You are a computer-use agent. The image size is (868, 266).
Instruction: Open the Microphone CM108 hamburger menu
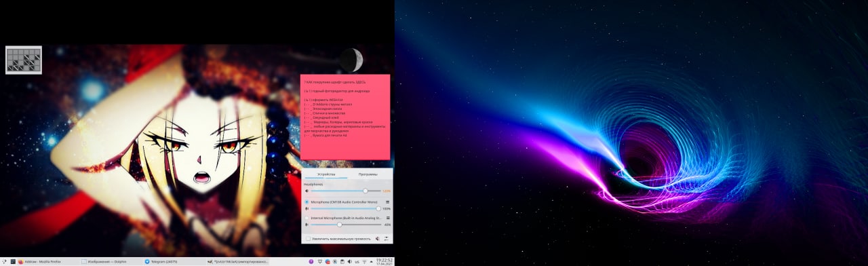tap(387, 202)
